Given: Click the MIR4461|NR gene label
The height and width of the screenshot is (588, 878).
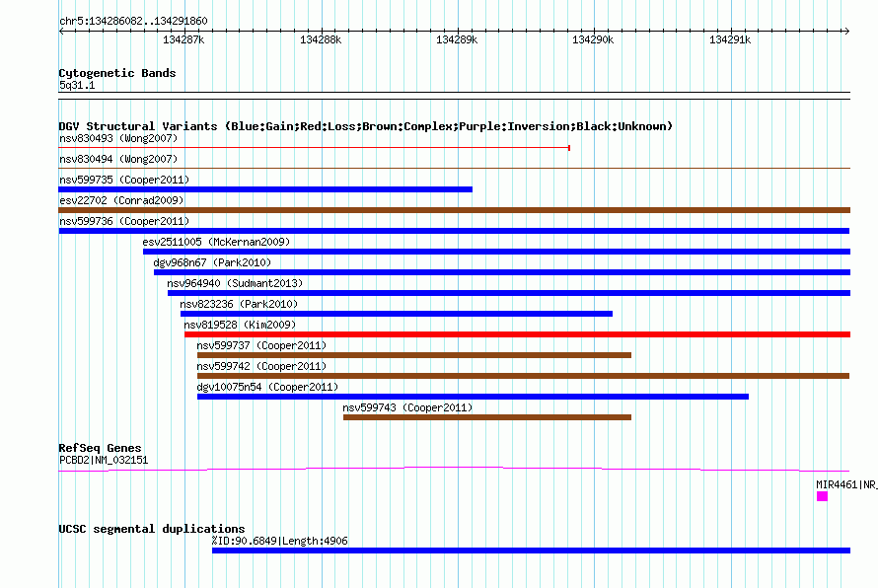Looking at the screenshot, I should pyautogui.click(x=846, y=485).
